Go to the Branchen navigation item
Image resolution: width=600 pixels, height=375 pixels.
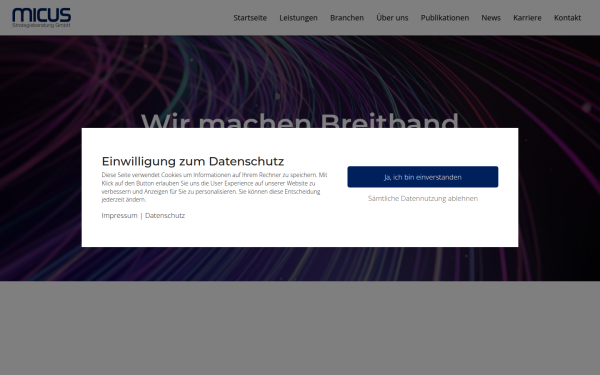pyautogui.click(x=347, y=18)
